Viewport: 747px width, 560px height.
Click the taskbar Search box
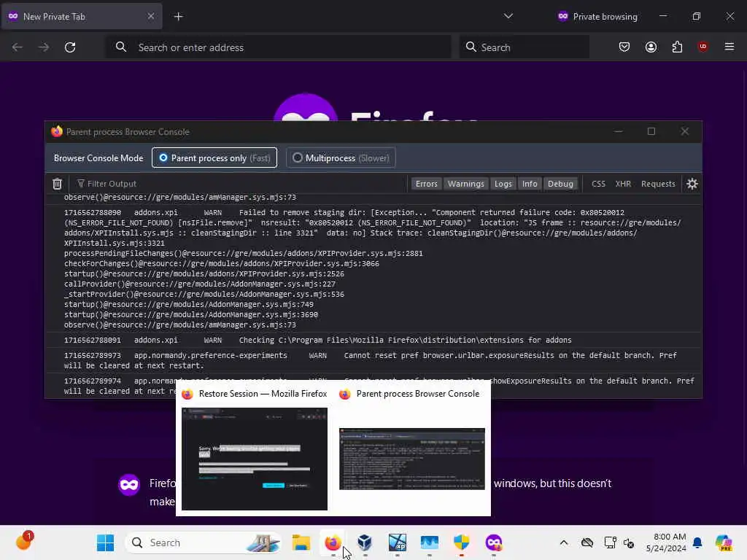coord(203,542)
